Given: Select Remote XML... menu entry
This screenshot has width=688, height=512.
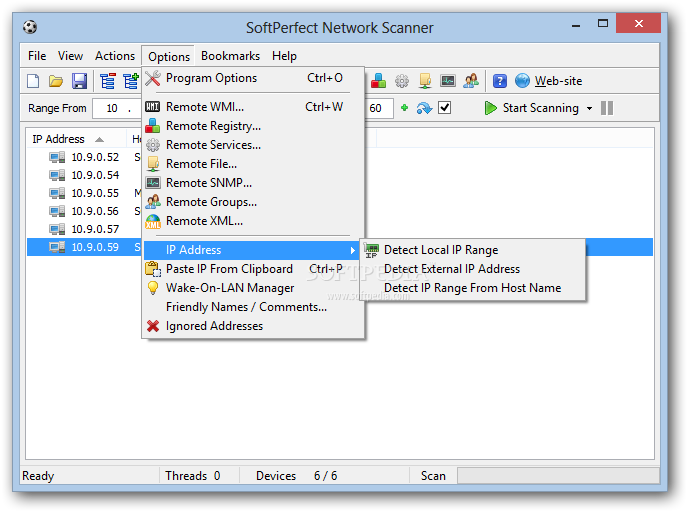Looking at the screenshot, I should click(253, 221).
